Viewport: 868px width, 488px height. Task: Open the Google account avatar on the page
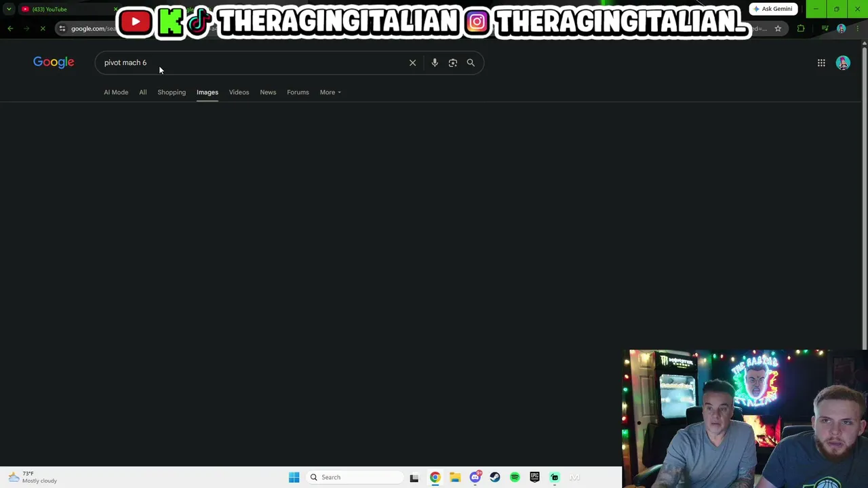(x=843, y=63)
